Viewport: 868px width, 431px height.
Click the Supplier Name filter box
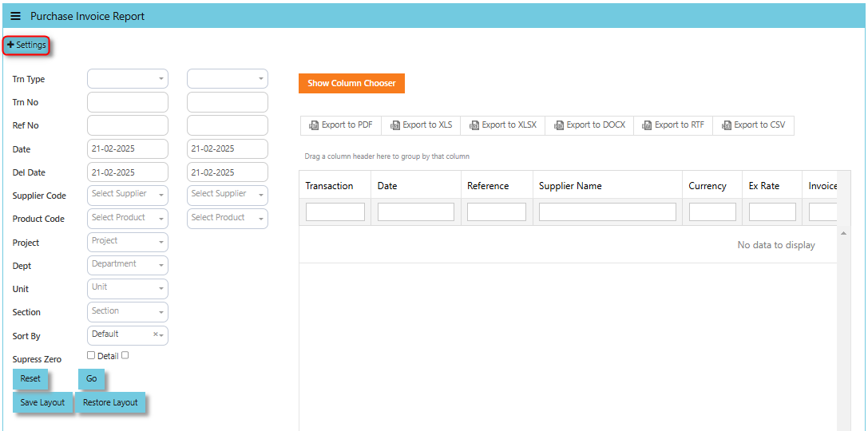click(x=608, y=212)
